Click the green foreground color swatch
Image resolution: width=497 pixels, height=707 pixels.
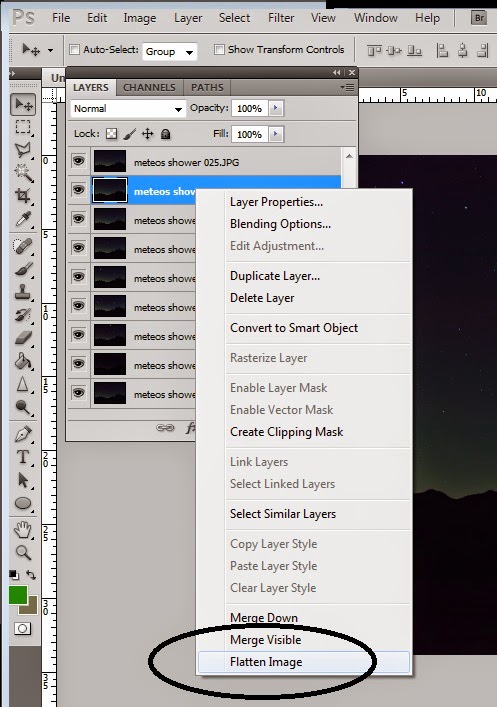pos(18,595)
